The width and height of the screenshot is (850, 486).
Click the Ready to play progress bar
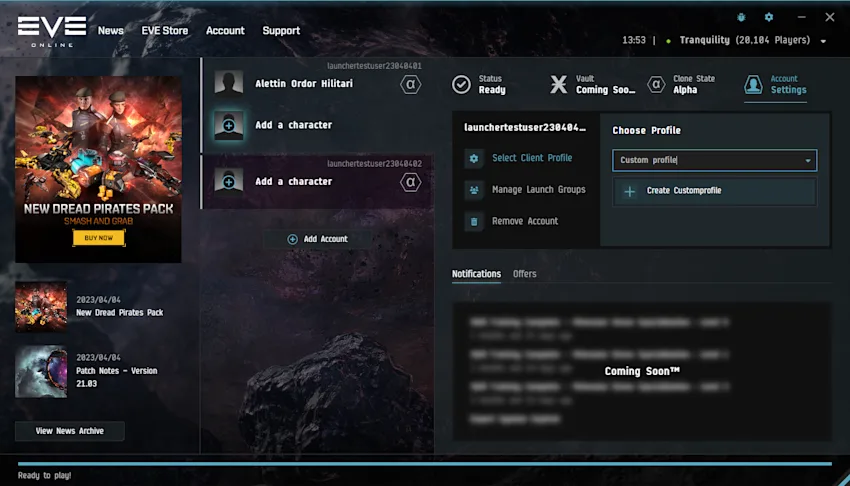coord(425,464)
